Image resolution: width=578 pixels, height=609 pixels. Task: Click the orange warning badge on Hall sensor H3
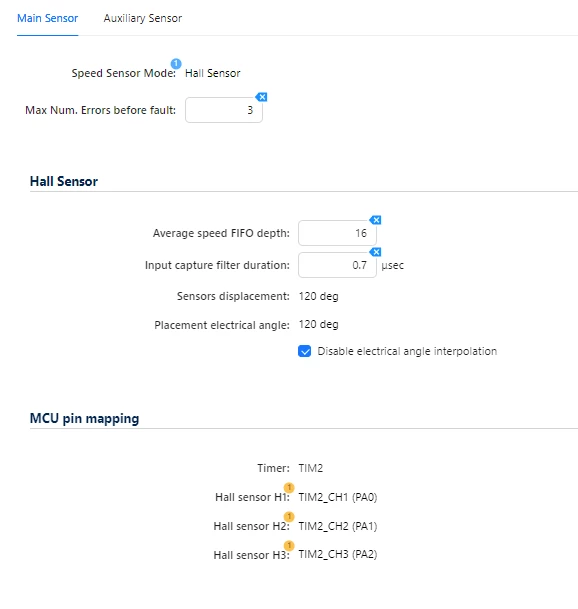(x=289, y=545)
